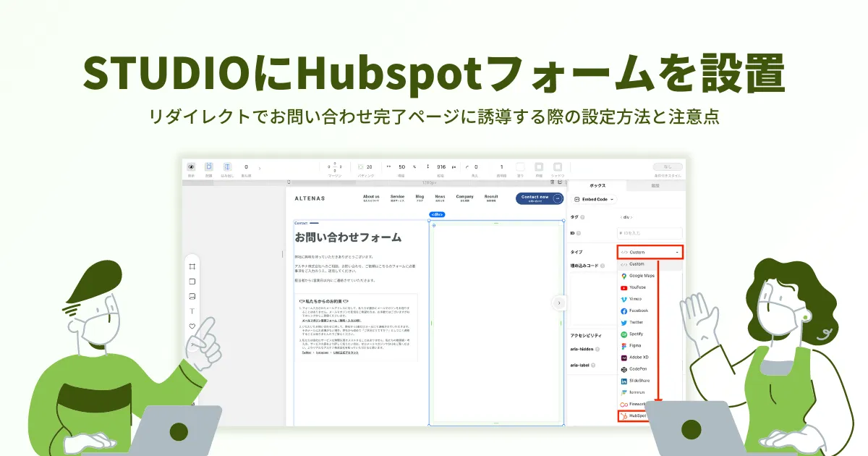Screen dimensions: 868x456
Task: Open the Embed Code element dropdown
Action: point(594,199)
